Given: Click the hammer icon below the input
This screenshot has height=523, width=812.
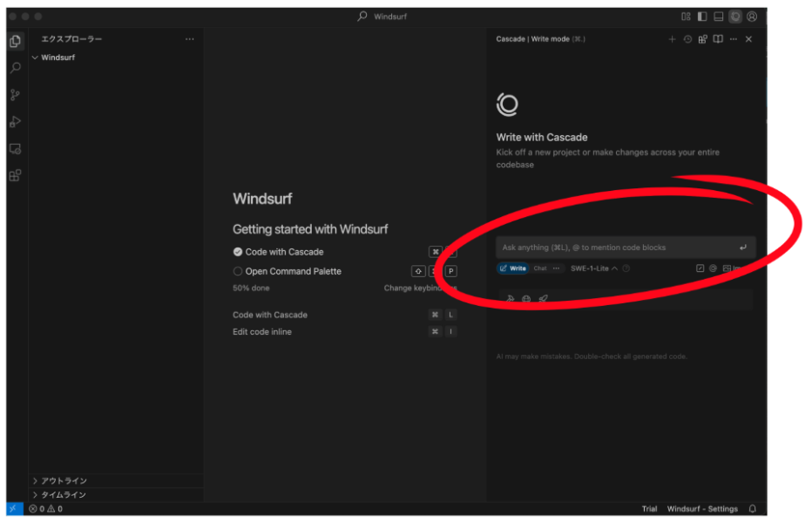Looking at the screenshot, I should [x=510, y=299].
